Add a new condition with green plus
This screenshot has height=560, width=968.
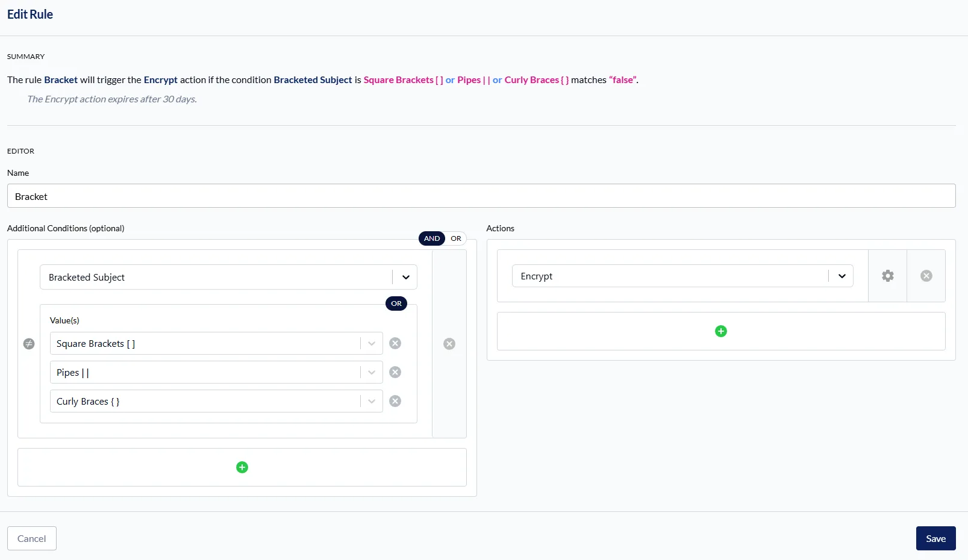click(242, 467)
